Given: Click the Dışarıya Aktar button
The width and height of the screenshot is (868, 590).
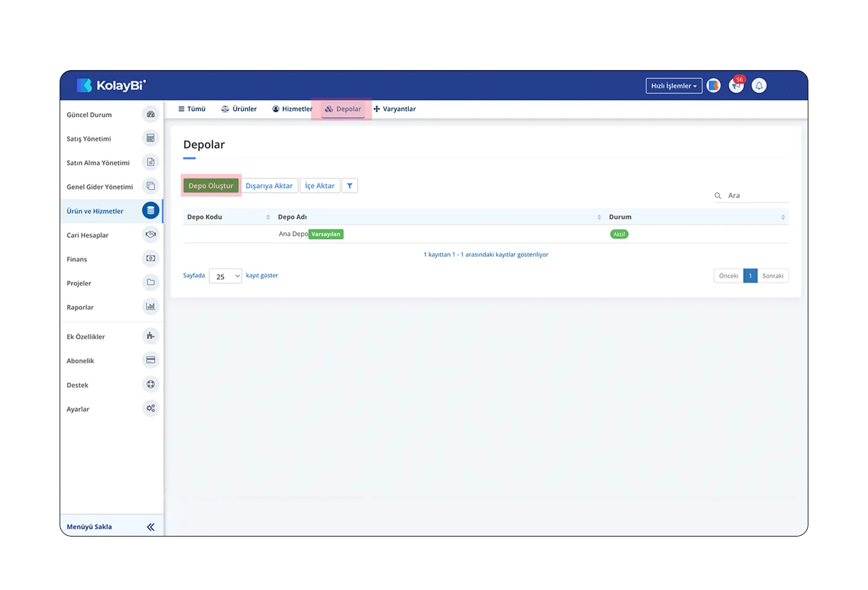Looking at the screenshot, I should (269, 186).
